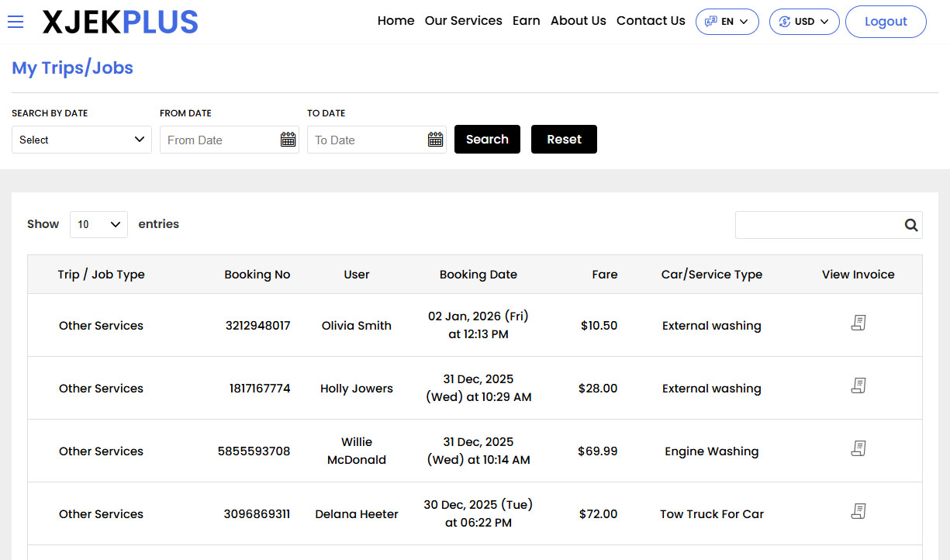Open From Date calendar icon

pyautogui.click(x=288, y=140)
